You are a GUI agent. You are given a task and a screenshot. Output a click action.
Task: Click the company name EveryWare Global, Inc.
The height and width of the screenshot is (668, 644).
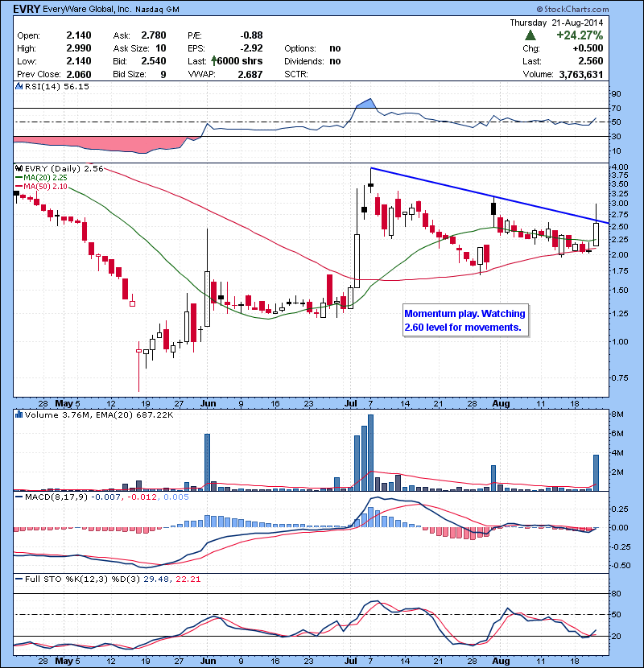[88, 9]
